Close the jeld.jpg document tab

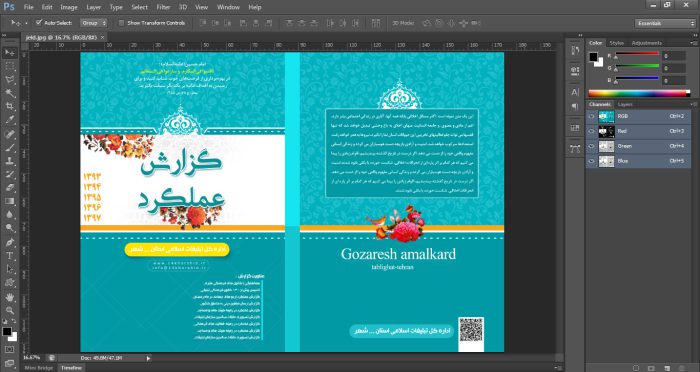(x=102, y=38)
